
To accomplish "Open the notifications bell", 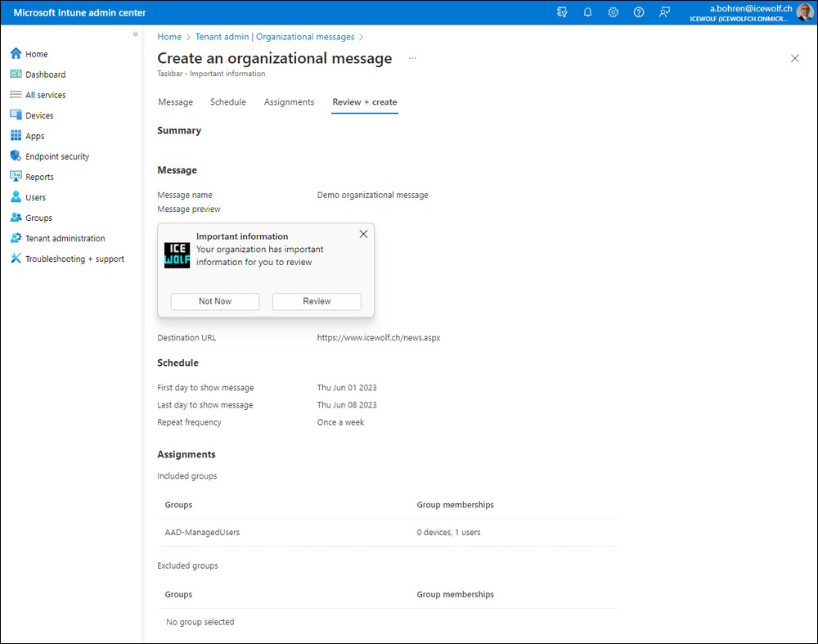I will pyautogui.click(x=587, y=12).
